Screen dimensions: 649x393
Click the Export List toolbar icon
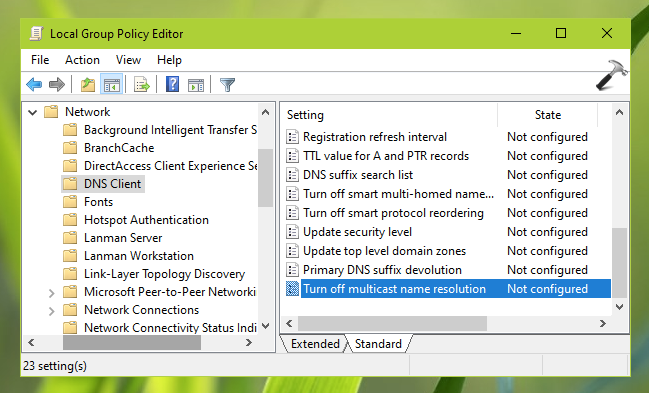(142, 85)
